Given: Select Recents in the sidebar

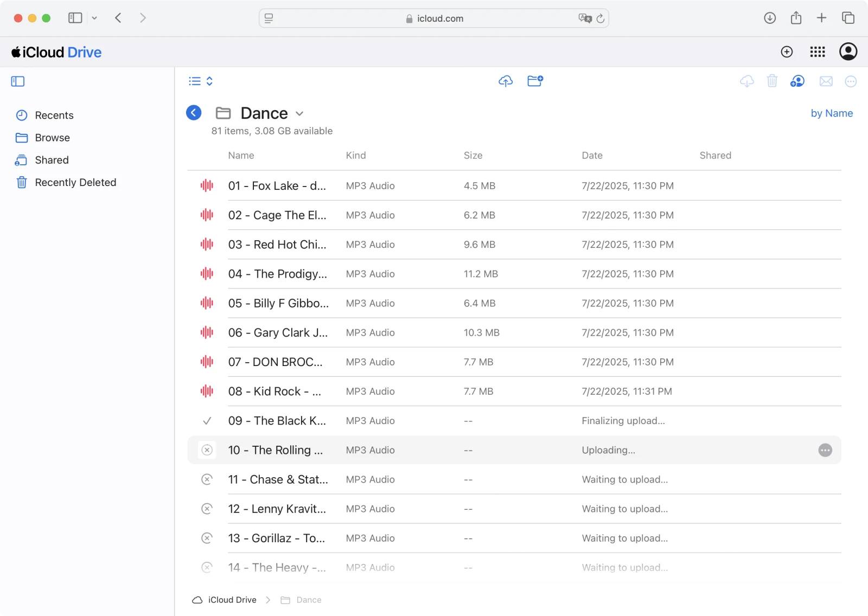Looking at the screenshot, I should point(53,115).
